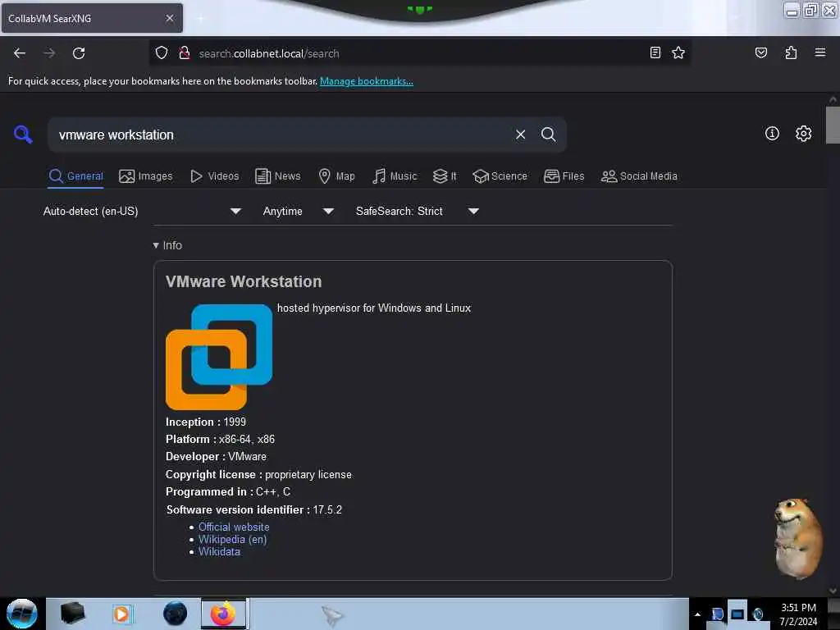840x630 pixels.
Task: Open a new tab with the plus button
Action: (200, 19)
